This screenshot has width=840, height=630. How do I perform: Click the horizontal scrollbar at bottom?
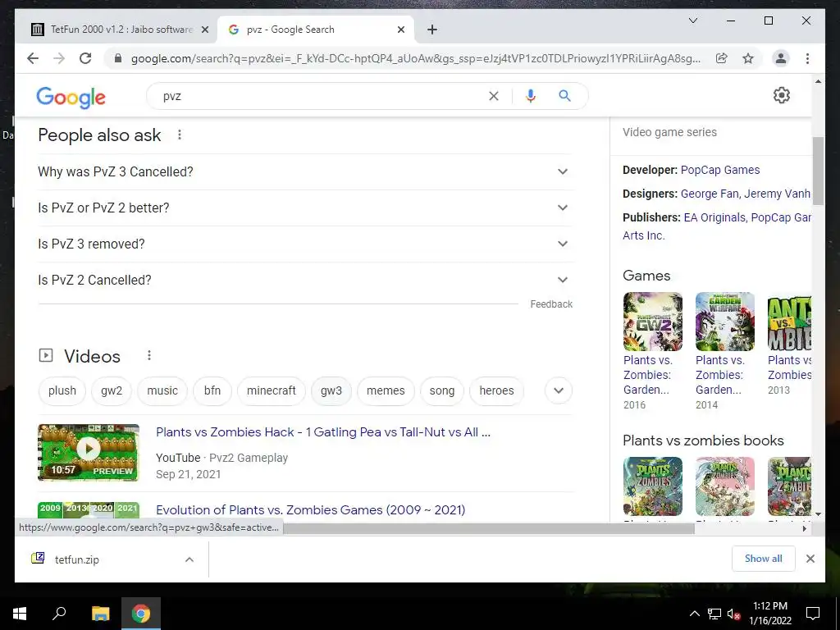click(489, 529)
